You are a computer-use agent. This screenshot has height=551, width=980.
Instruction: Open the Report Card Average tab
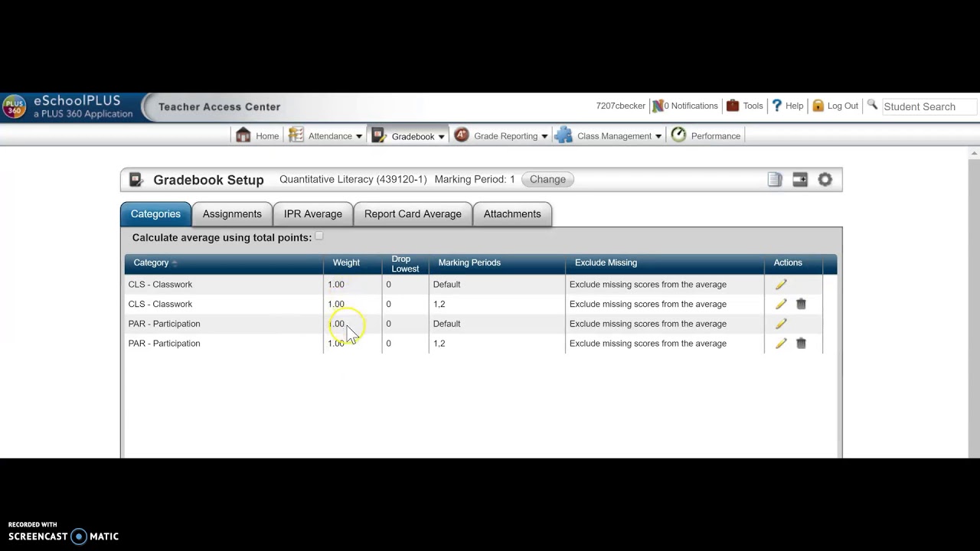(x=413, y=214)
